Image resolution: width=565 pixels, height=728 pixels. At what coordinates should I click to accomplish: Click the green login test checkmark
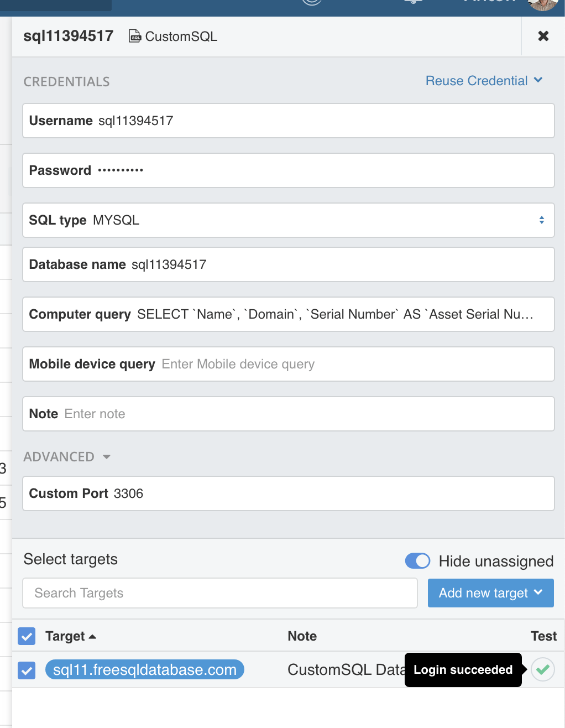click(543, 669)
